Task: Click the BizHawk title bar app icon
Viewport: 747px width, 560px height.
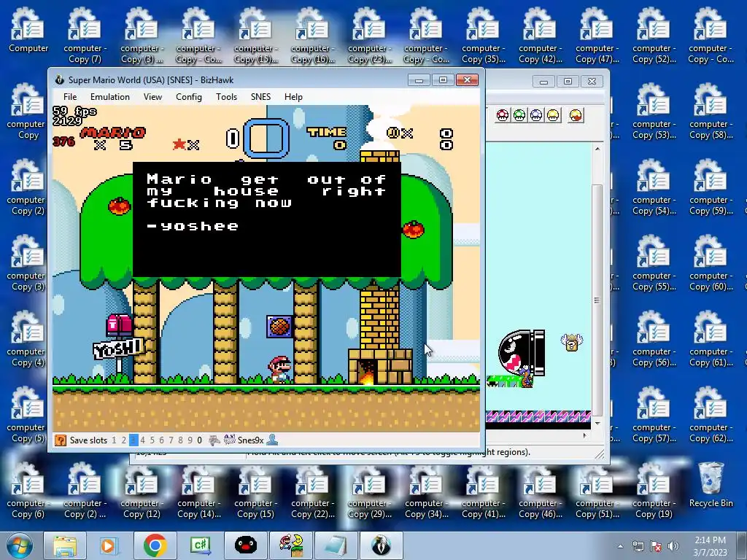Action: [60, 80]
